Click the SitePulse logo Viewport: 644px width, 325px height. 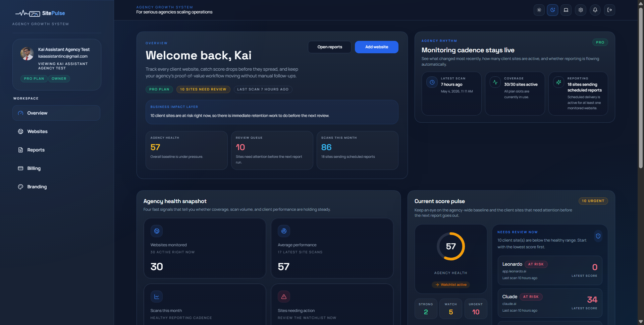coord(40,13)
